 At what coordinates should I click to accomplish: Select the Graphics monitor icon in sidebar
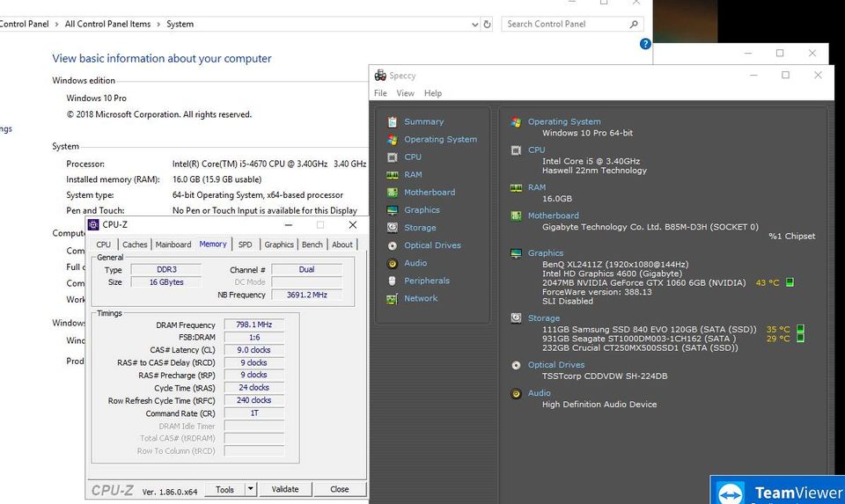393,210
